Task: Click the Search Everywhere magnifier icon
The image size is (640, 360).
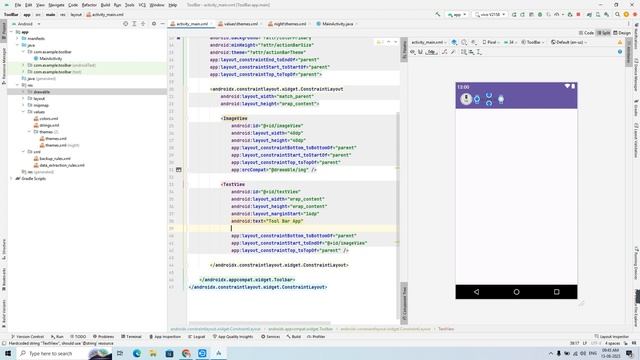Action: [617, 14]
